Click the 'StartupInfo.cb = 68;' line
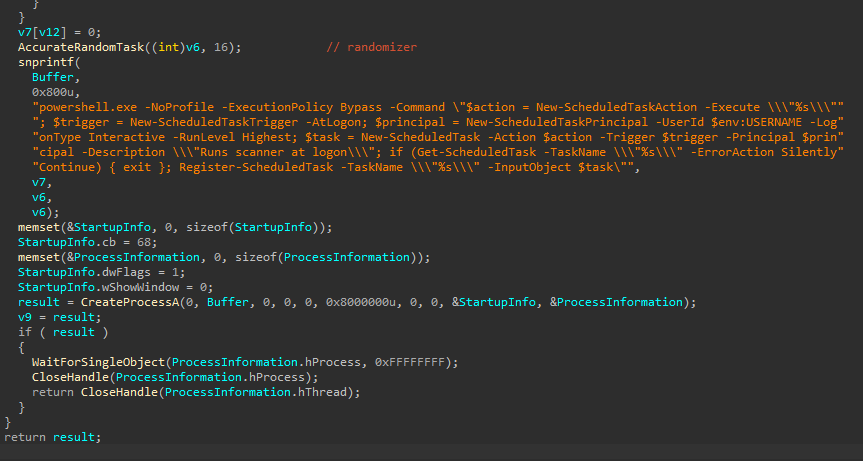The height and width of the screenshot is (461, 863). 88,242
